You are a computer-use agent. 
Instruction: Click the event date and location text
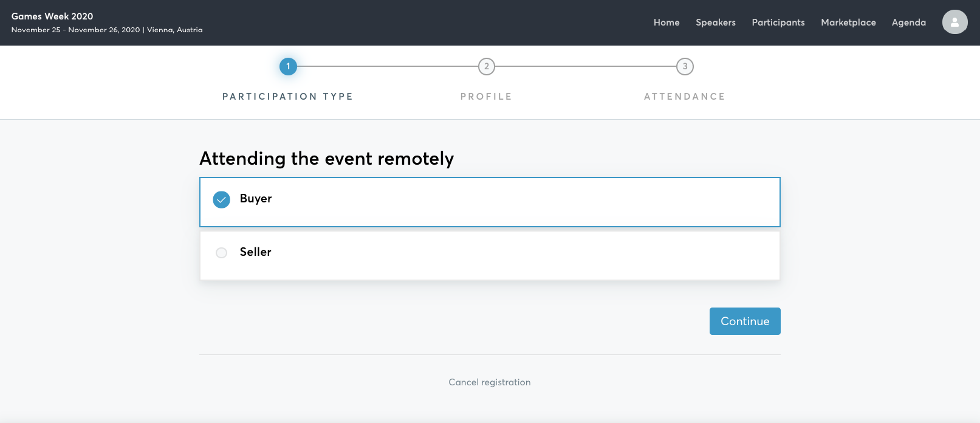pyautogui.click(x=107, y=30)
